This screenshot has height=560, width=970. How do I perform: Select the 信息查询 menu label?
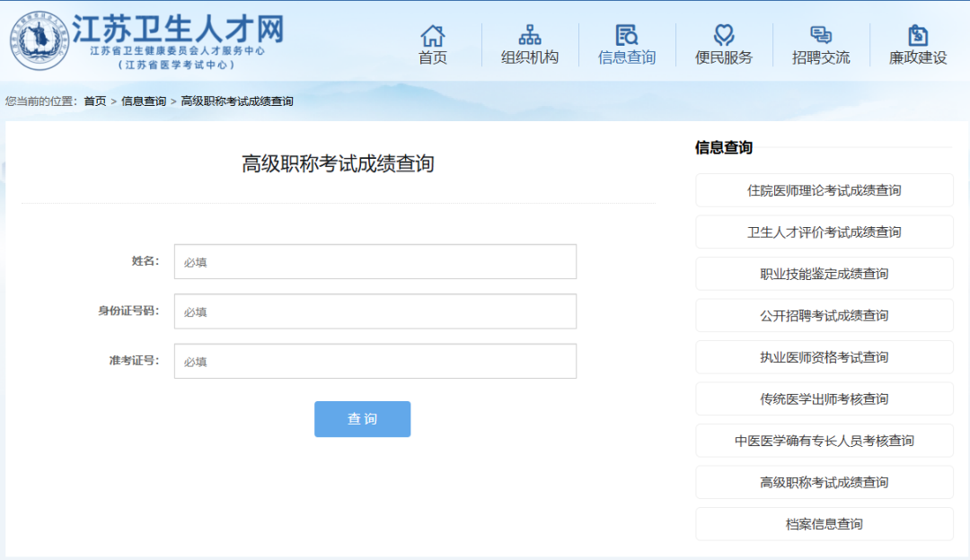pos(627,57)
